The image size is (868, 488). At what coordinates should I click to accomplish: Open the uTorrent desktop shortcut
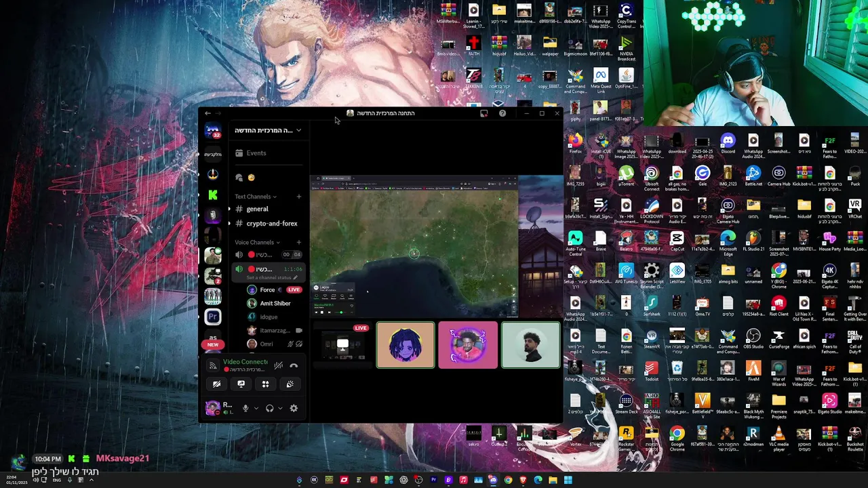point(626,176)
